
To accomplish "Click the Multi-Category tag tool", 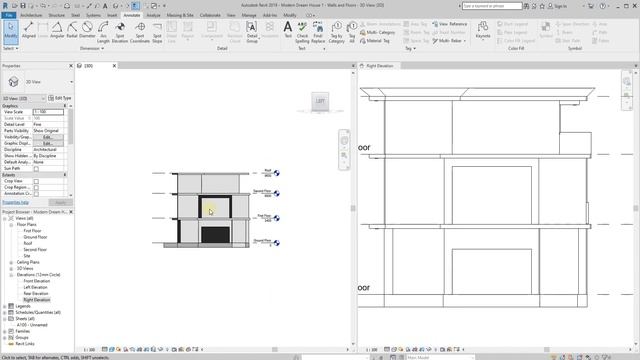I will point(378,32).
